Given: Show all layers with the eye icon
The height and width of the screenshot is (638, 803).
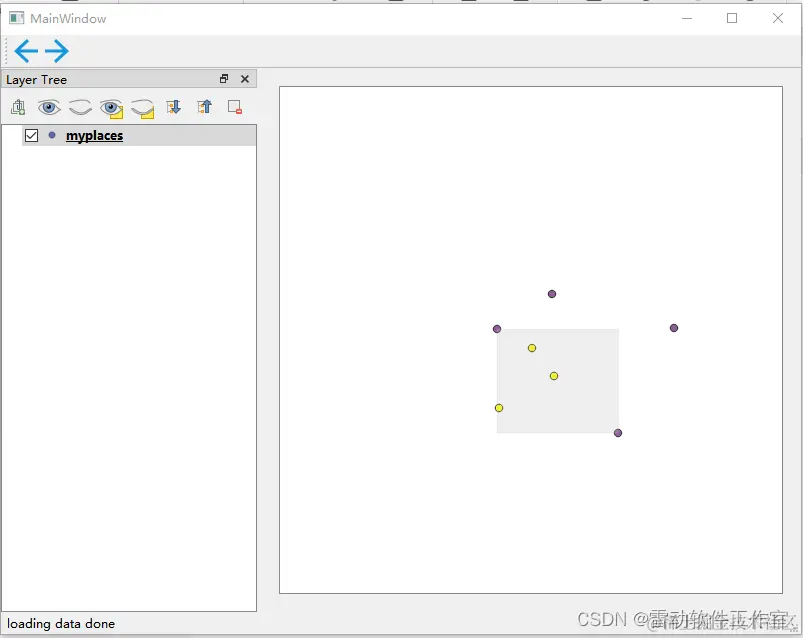Looking at the screenshot, I should 49,107.
